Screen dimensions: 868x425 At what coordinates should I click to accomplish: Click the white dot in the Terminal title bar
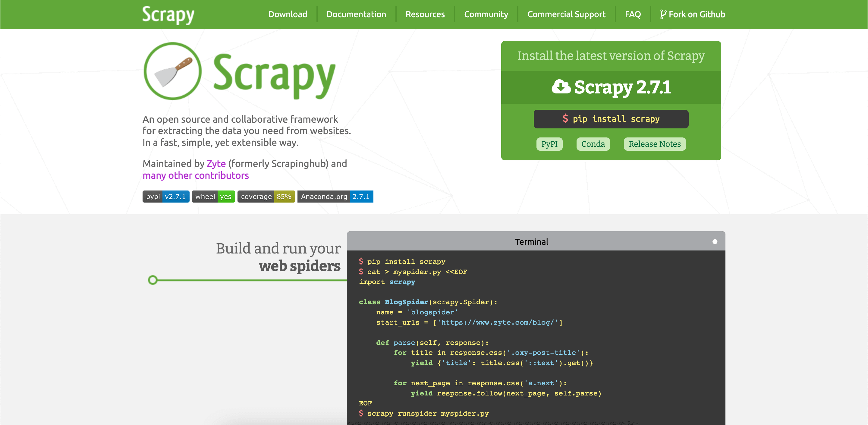(715, 242)
